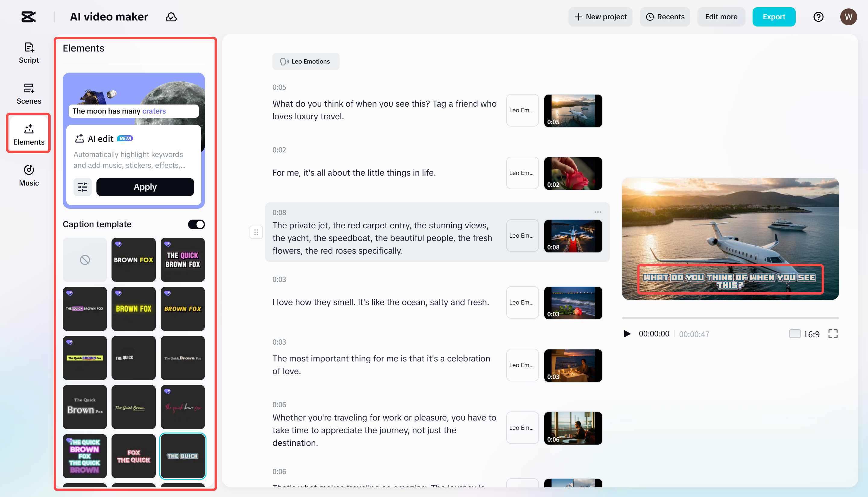Open the voice selector for the private jet scene
The height and width of the screenshot is (497, 868).
522,236
